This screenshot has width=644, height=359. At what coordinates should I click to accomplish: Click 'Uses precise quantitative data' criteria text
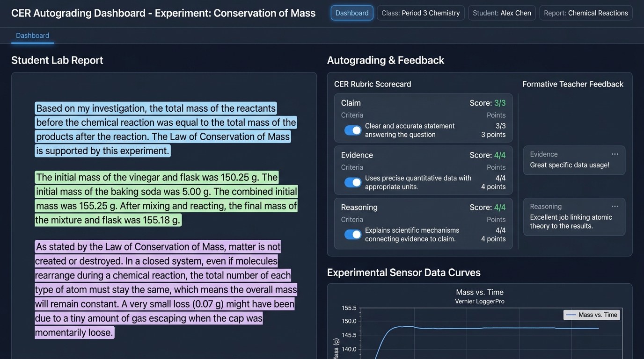(418, 182)
